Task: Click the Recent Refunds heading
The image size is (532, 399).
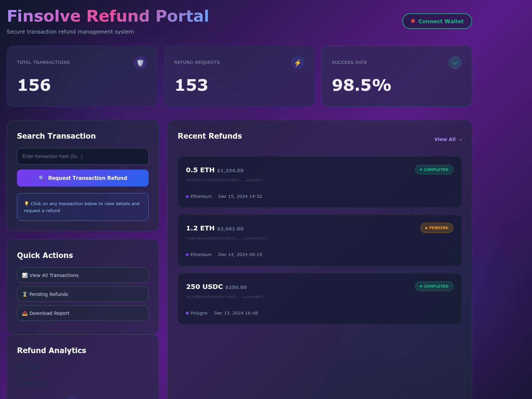Action: (210, 136)
